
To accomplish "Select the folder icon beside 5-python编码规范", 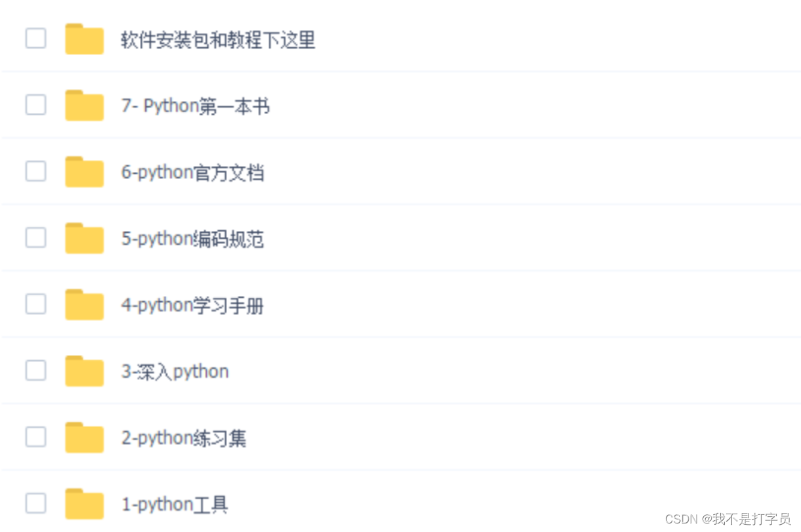I will point(84,238).
